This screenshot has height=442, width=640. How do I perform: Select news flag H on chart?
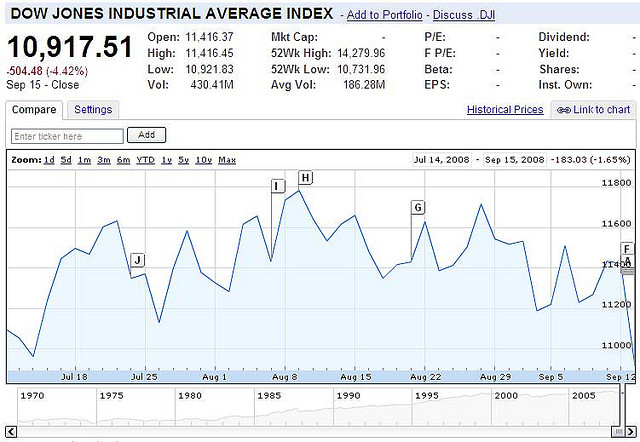[305, 178]
